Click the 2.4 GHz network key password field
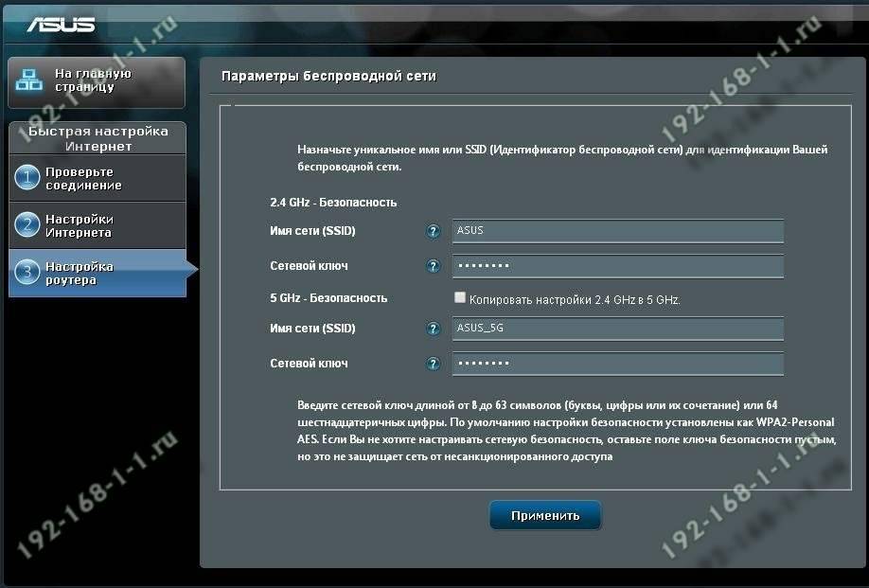The width and height of the screenshot is (869, 588). click(x=618, y=266)
